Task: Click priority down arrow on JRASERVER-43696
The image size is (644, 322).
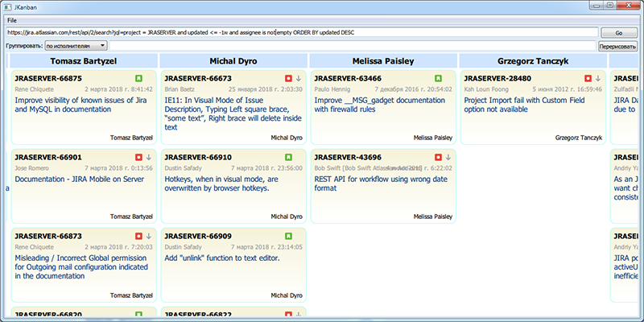Action: tap(448, 157)
